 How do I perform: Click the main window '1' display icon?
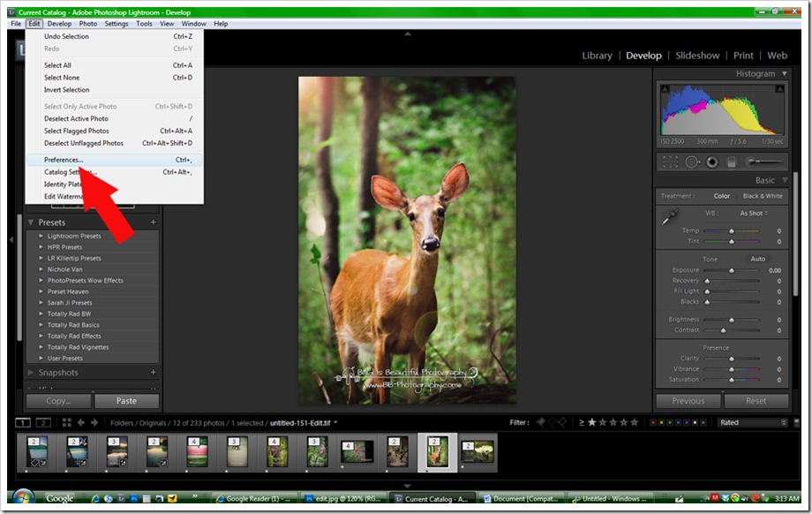(23, 423)
